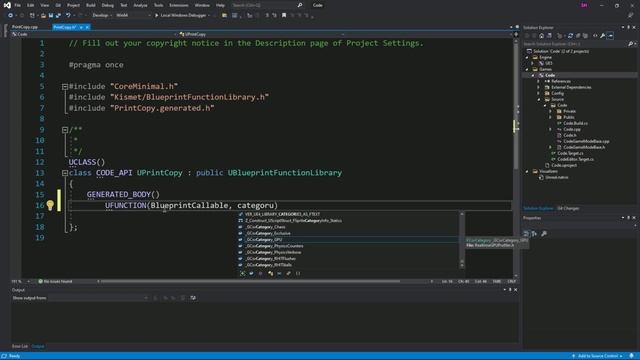The image size is (640, 360).
Task: Click the Bookmark toolbar icon
Action: pyautogui.click(x=284, y=16)
